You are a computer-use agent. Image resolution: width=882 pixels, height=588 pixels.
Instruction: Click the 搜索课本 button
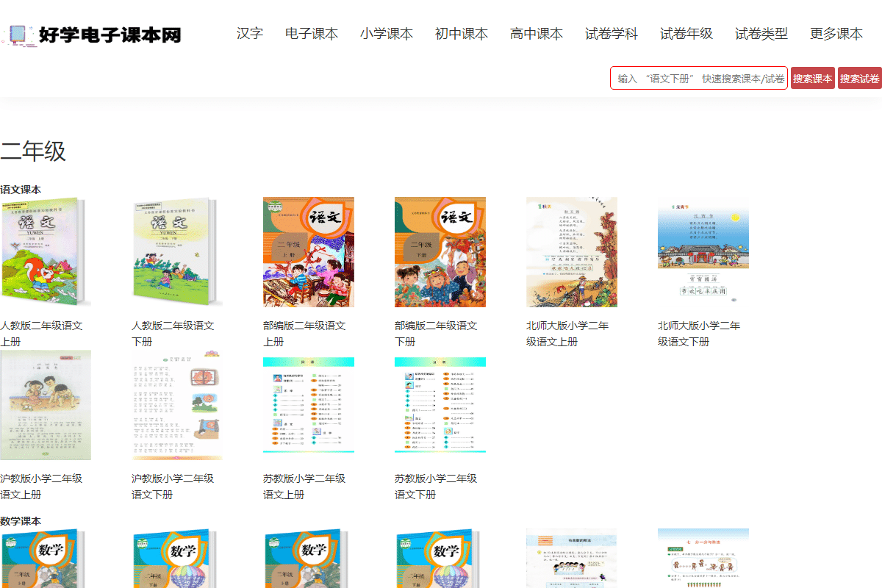[813, 78]
